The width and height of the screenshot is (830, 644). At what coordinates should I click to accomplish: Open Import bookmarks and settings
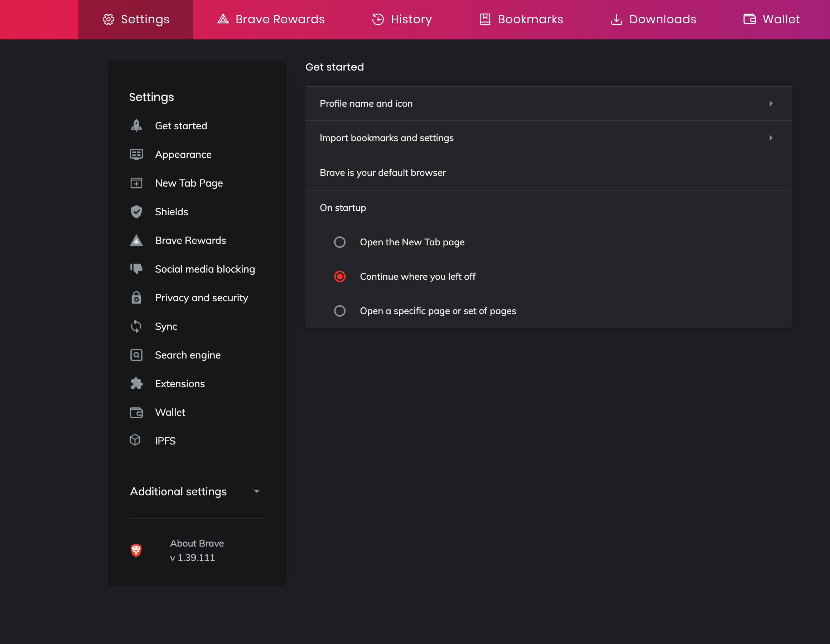click(x=772, y=138)
